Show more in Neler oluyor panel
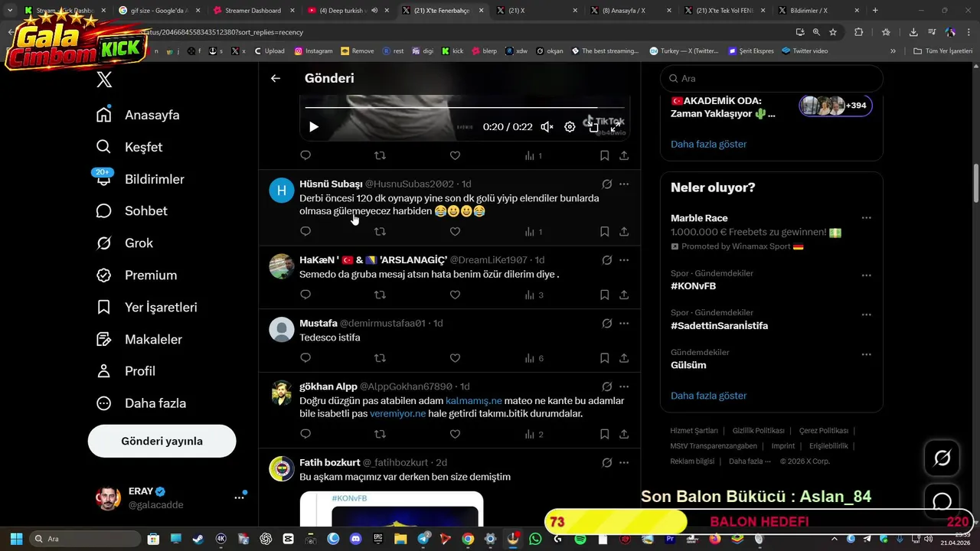 coord(708,396)
